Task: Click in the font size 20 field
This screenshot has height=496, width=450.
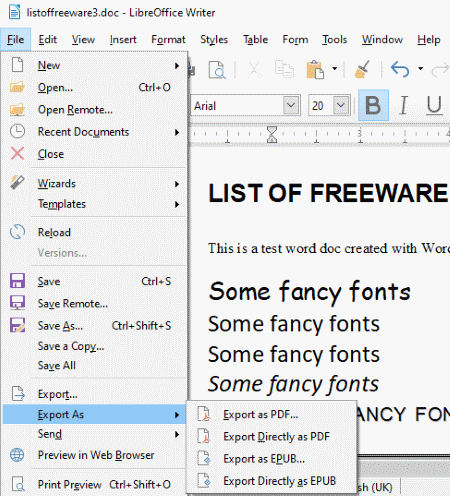Action: pyautogui.click(x=321, y=106)
